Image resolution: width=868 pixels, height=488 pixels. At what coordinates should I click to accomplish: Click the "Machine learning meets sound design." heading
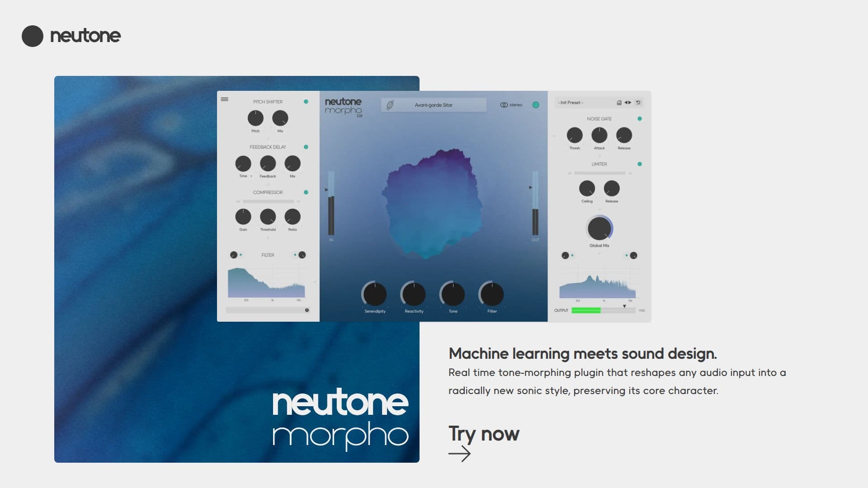tap(583, 353)
